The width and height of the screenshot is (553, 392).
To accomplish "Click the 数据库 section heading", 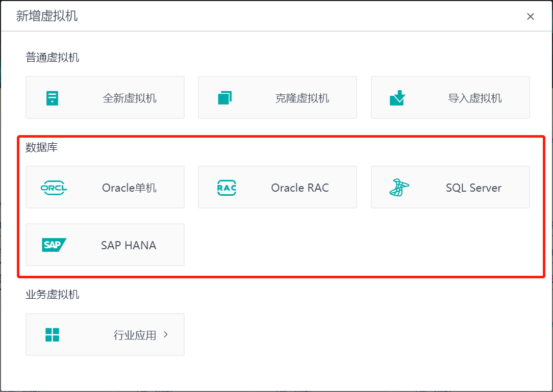I will tap(42, 148).
